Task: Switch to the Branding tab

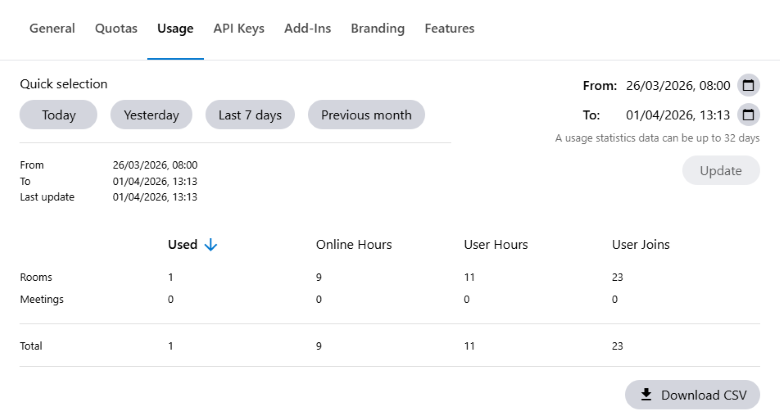Action: (377, 28)
